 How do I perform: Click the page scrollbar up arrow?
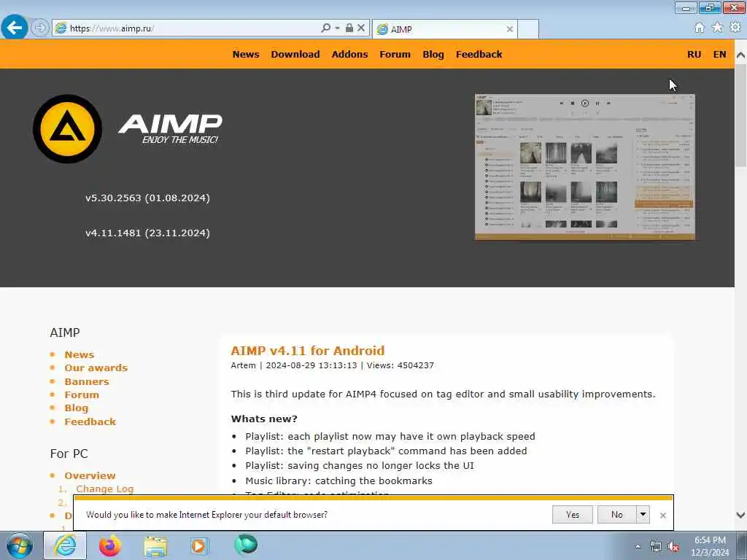[x=740, y=55]
